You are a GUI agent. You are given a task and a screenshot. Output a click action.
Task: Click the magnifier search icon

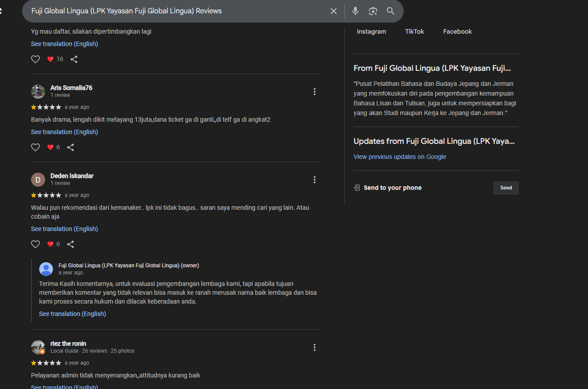pos(390,11)
